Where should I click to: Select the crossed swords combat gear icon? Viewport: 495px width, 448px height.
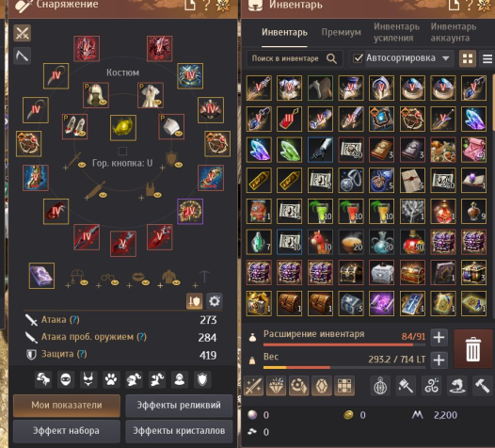click(22, 33)
